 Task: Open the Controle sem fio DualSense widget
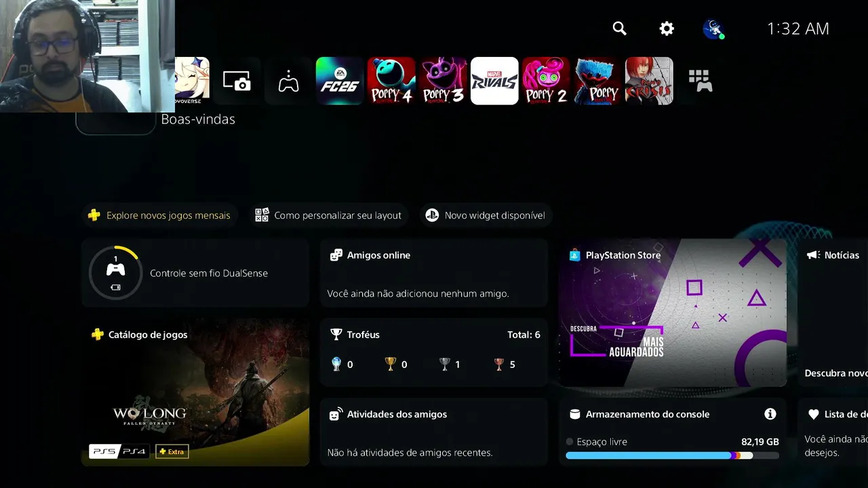[195, 273]
